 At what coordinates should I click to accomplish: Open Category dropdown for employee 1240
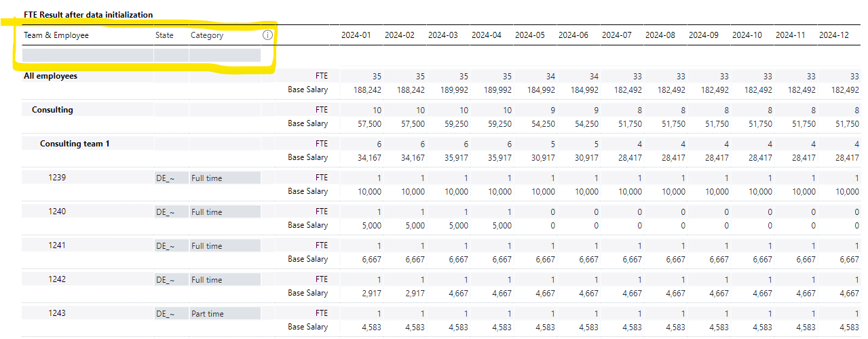tap(224, 212)
